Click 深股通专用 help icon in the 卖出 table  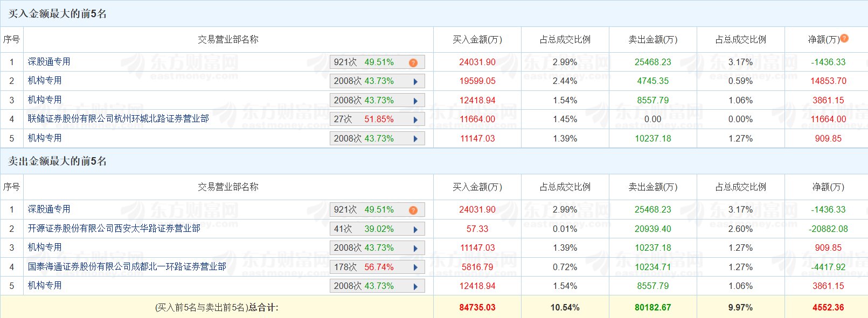click(x=413, y=210)
